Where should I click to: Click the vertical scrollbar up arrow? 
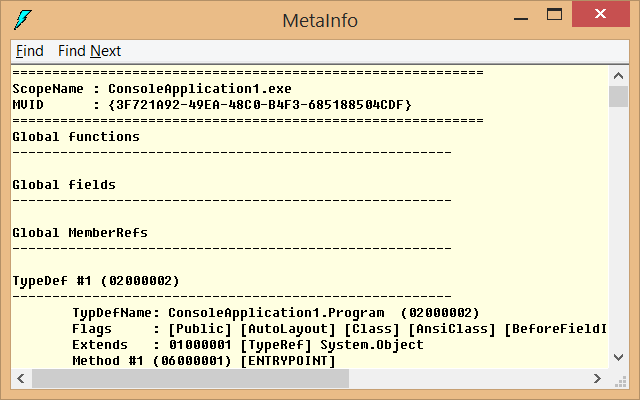click(618, 76)
